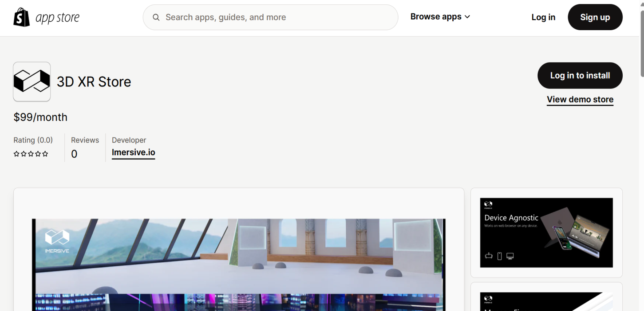The image size is (644, 311).
Task: Click the 3D XR Store app icon
Action: click(x=32, y=82)
